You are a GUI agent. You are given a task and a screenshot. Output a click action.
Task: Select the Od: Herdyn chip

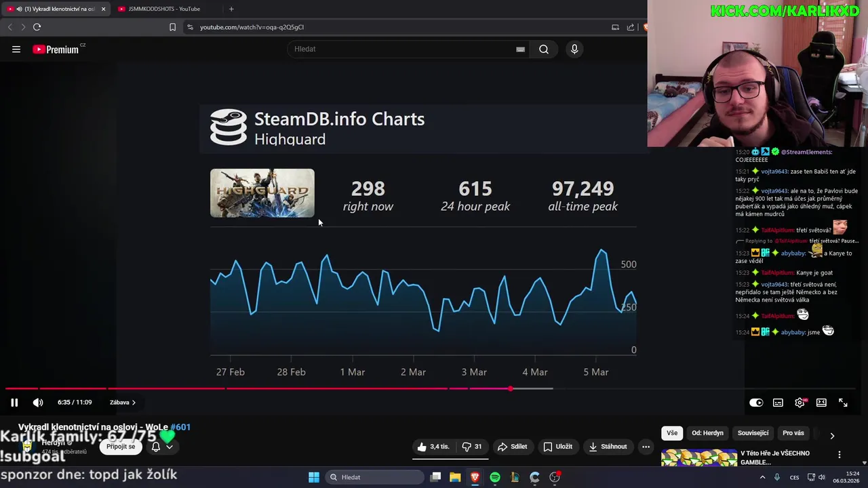coord(707,433)
